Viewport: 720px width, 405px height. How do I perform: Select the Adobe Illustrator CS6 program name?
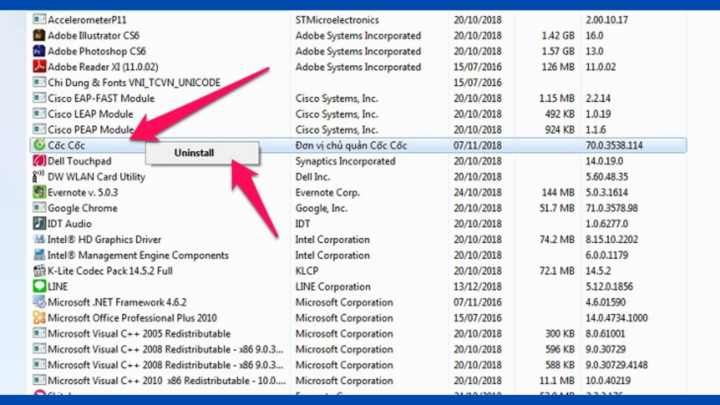93,35
